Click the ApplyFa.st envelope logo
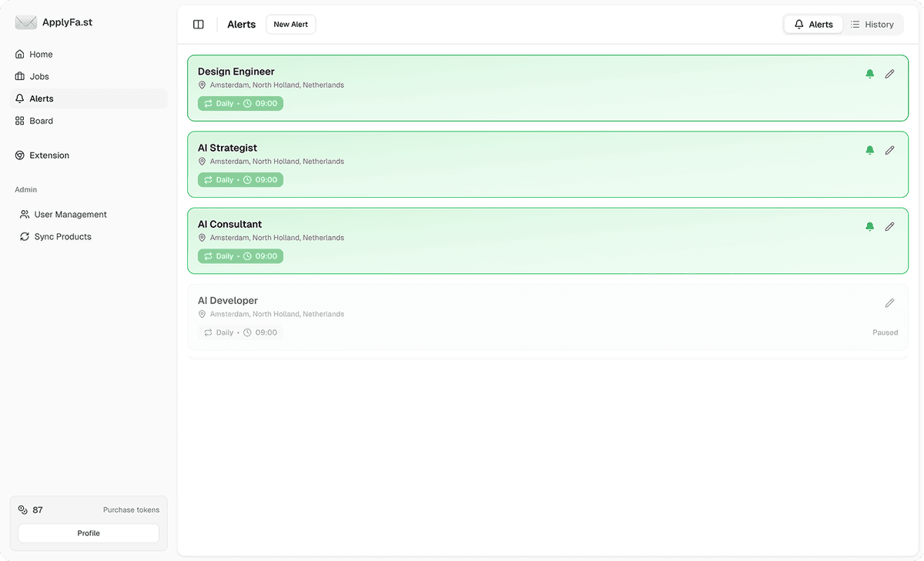 click(x=25, y=22)
